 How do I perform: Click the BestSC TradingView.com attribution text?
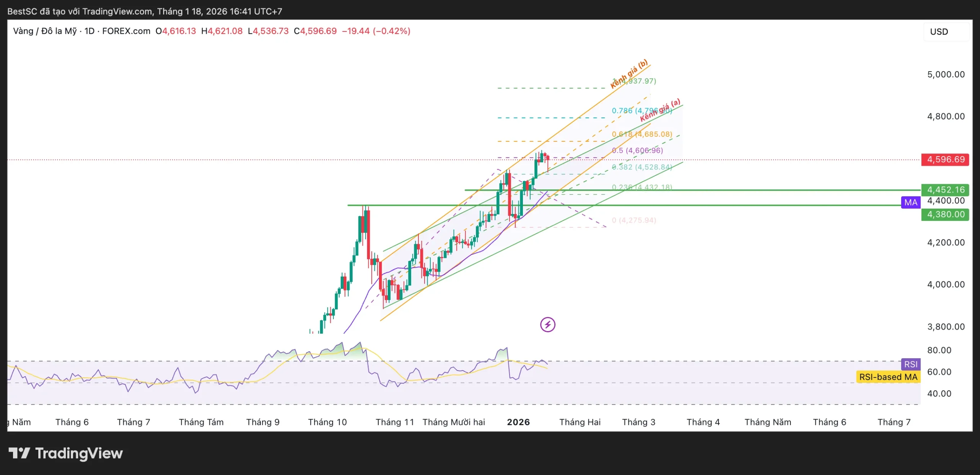point(145,11)
